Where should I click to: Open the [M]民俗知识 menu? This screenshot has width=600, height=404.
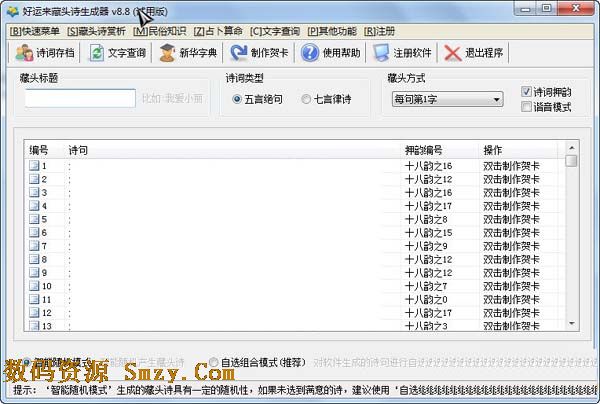click(x=159, y=31)
